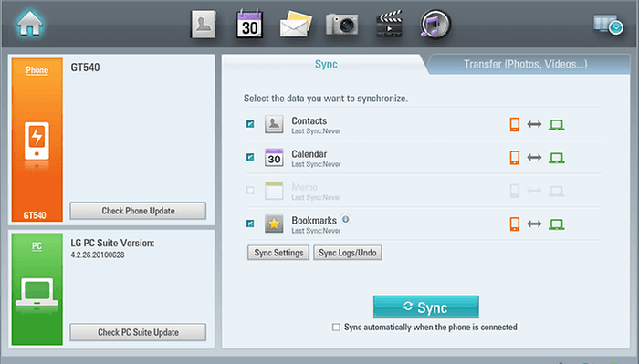Screen dimensions: 639x364
Task: Uncheck the Contacts sync checkbox
Action: 250,124
